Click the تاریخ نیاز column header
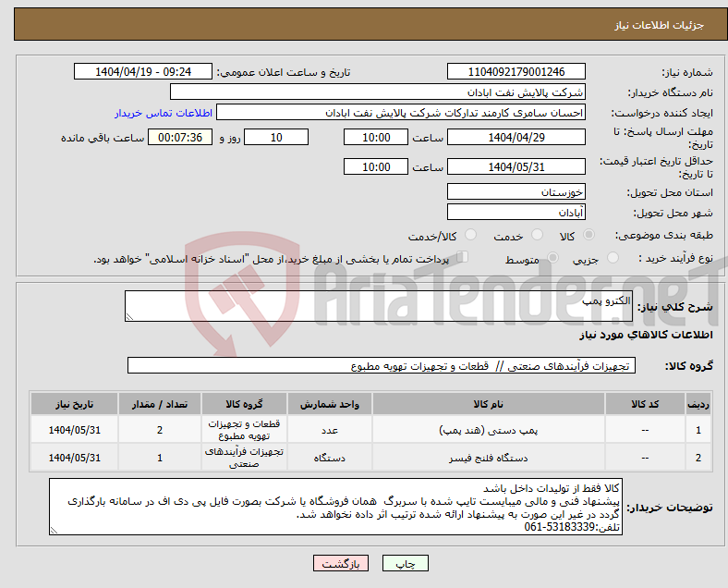This screenshot has width=728, height=588. (x=74, y=404)
